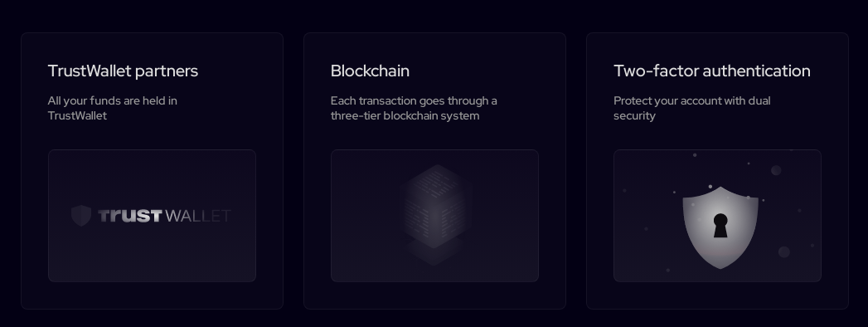The width and height of the screenshot is (868, 327).
Task: Open the blockchain cube image panel
Action: (x=434, y=216)
